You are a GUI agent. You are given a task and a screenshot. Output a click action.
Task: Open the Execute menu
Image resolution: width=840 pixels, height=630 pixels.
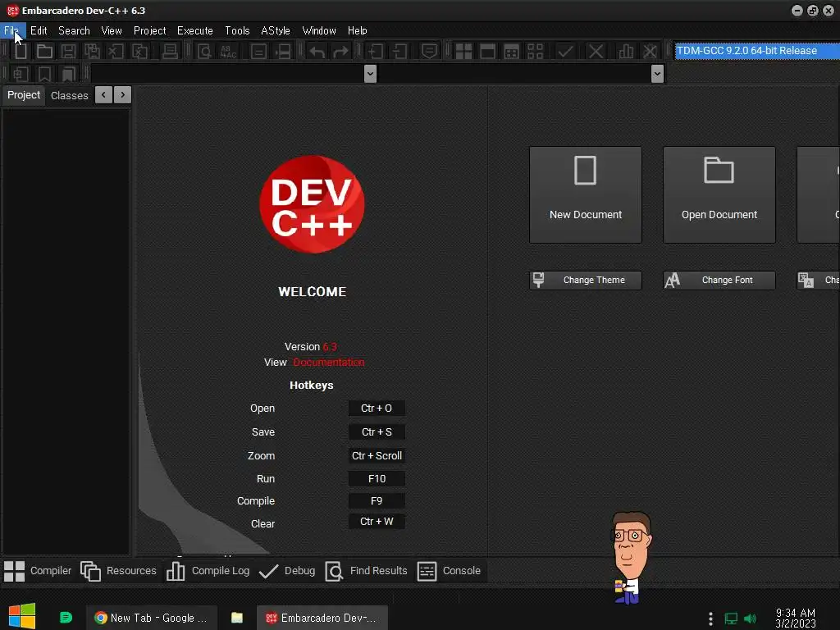195,30
